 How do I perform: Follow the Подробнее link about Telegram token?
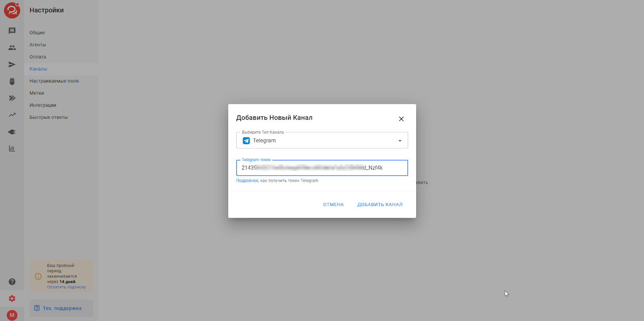pos(247,181)
